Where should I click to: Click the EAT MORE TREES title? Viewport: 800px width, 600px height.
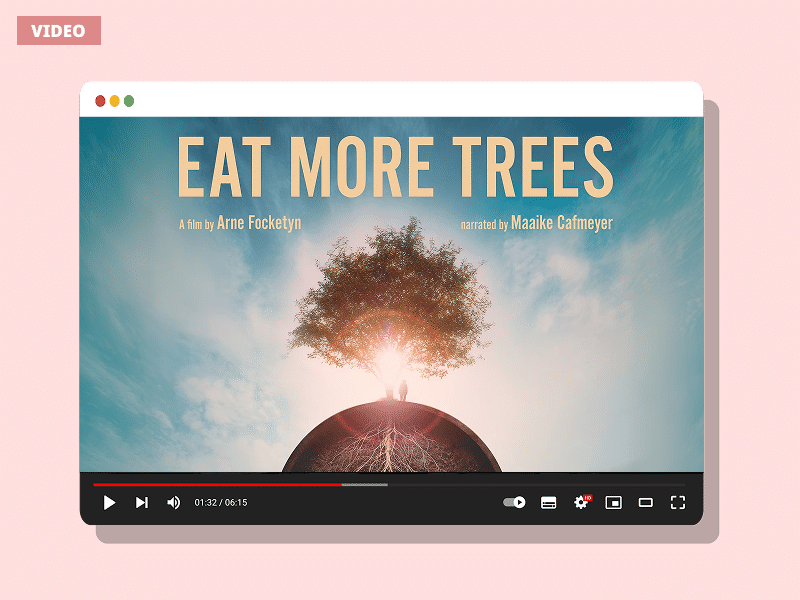(x=395, y=167)
